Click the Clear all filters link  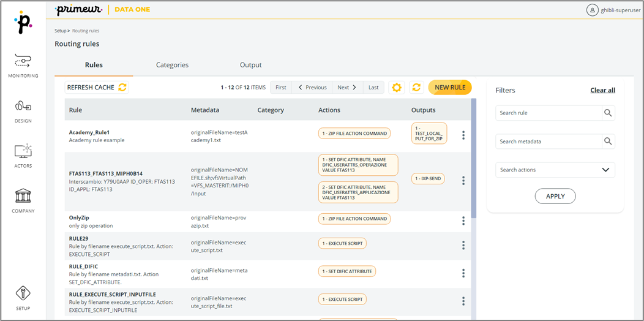pos(602,90)
